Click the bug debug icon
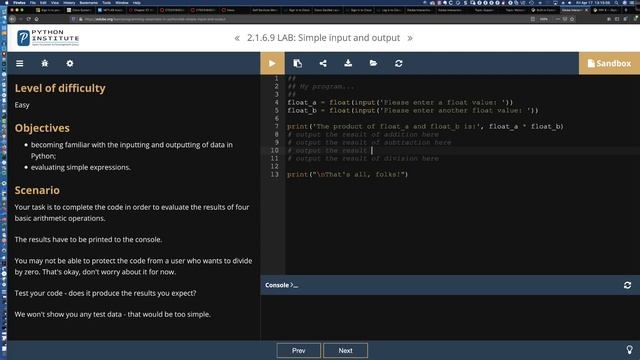This screenshot has width=640, height=360. pos(44,63)
